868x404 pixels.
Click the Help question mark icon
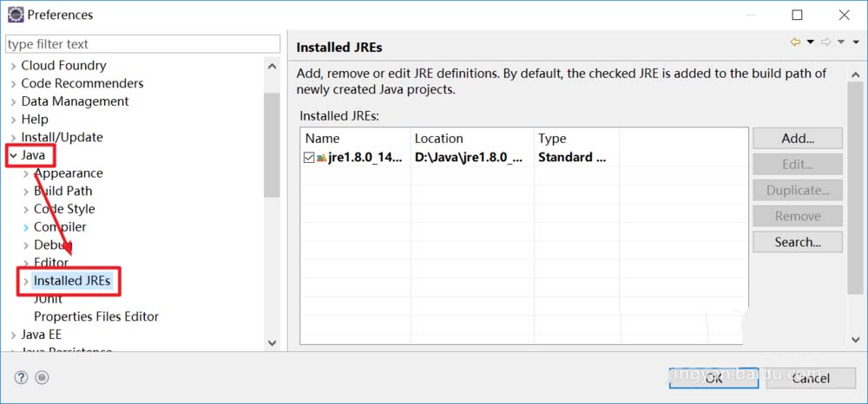click(x=22, y=377)
